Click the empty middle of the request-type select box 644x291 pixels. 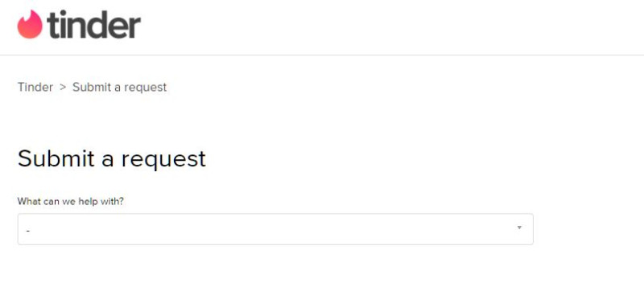click(x=275, y=229)
